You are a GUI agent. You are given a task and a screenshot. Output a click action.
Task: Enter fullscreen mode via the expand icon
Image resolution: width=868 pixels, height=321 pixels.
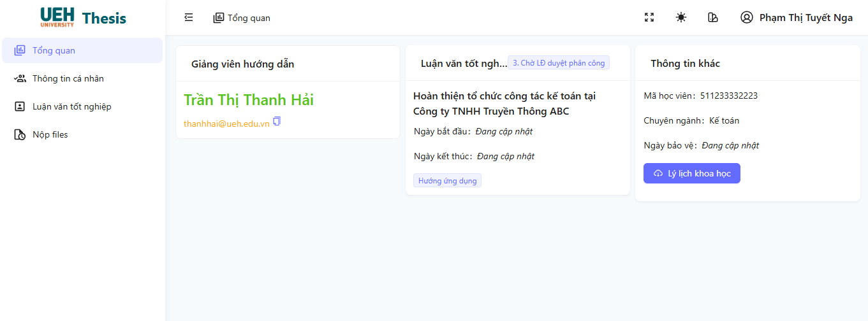point(649,18)
